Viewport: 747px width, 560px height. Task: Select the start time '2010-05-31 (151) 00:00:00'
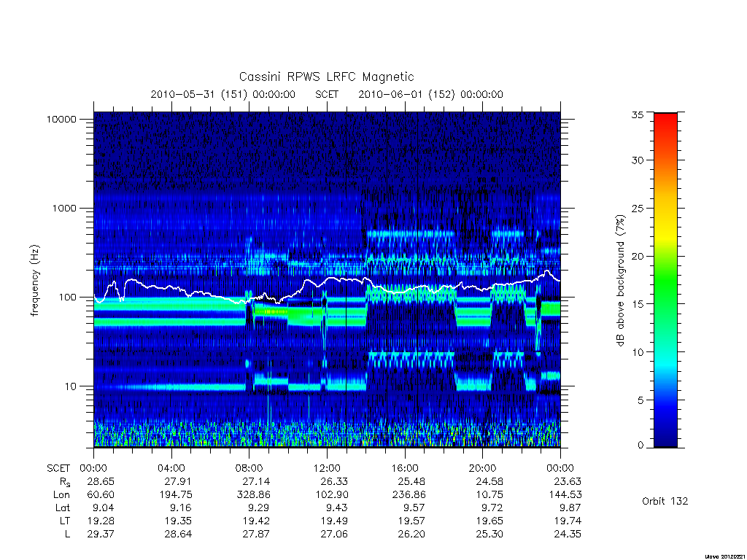pyautogui.click(x=223, y=94)
